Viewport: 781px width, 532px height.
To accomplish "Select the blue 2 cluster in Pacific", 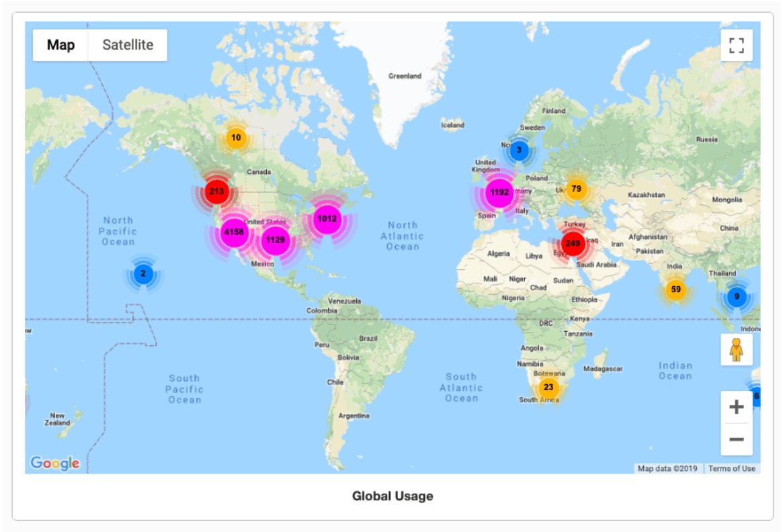I will click(x=143, y=273).
